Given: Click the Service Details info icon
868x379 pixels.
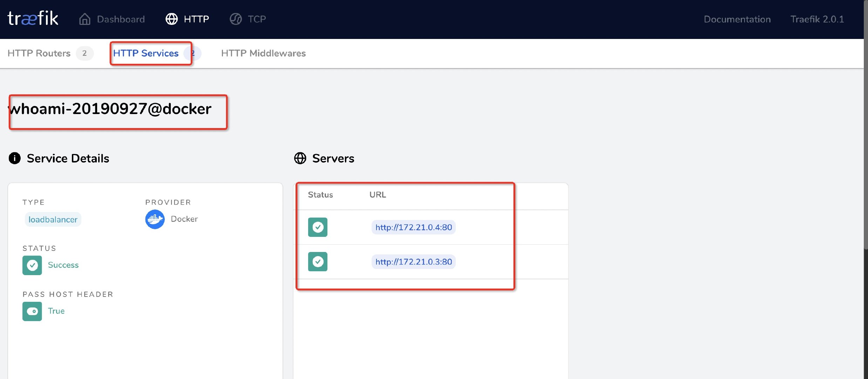Looking at the screenshot, I should point(15,158).
